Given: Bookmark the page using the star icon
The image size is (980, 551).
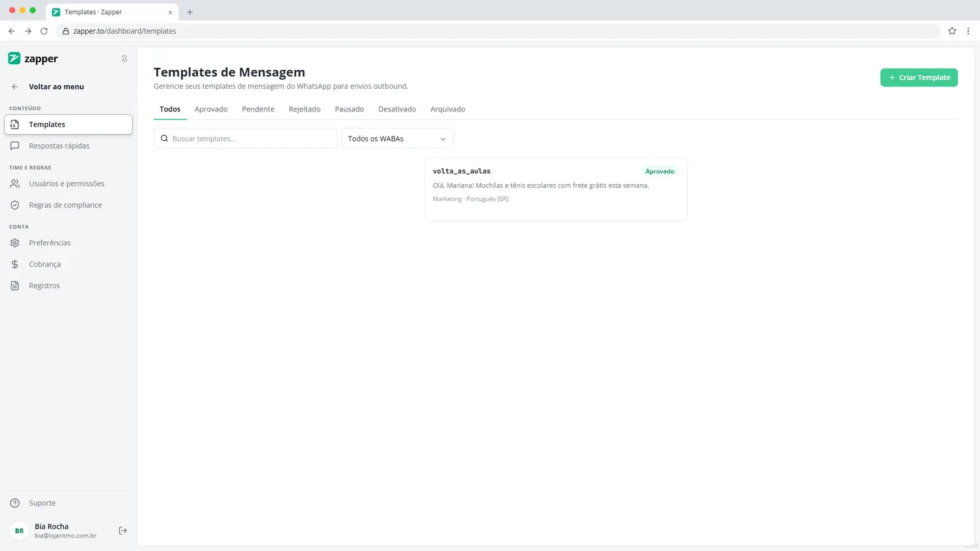Looking at the screenshot, I should pyautogui.click(x=952, y=31).
